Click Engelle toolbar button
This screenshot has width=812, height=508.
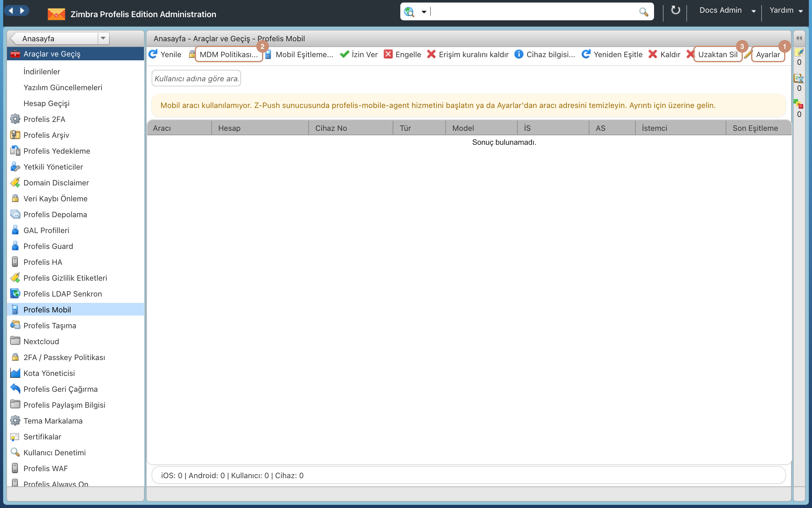pos(402,54)
